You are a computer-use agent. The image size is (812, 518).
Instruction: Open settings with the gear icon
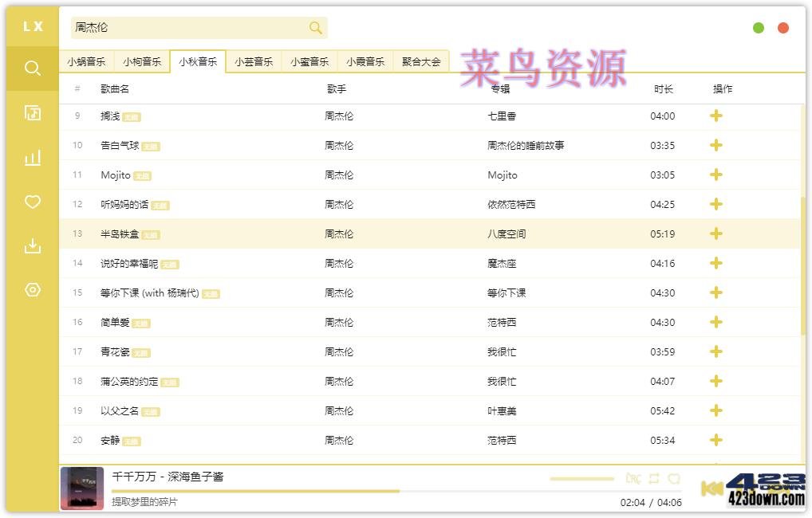pos(31,290)
